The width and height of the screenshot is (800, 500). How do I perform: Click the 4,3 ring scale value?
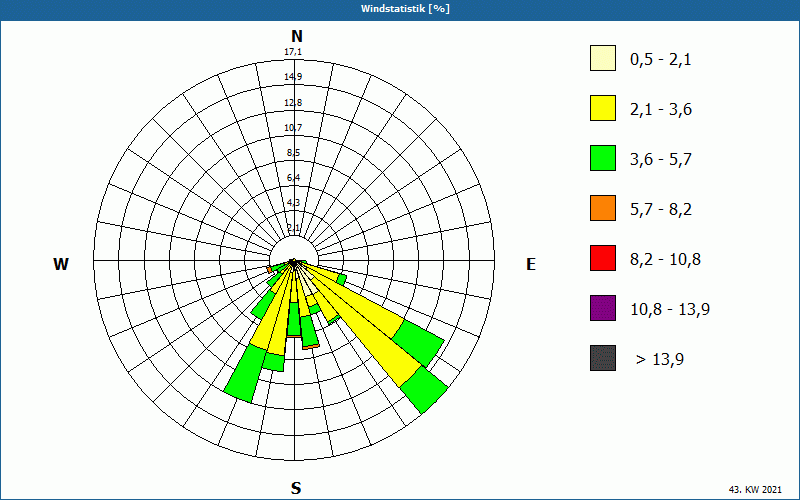click(293, 203)
